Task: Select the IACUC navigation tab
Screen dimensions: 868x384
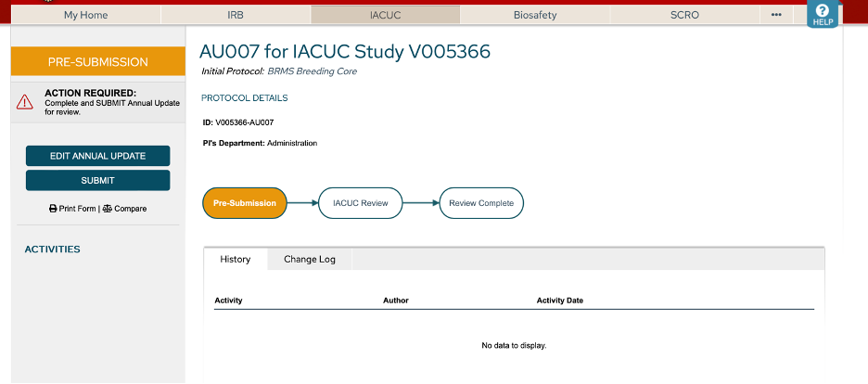Action: click(385, 15)
